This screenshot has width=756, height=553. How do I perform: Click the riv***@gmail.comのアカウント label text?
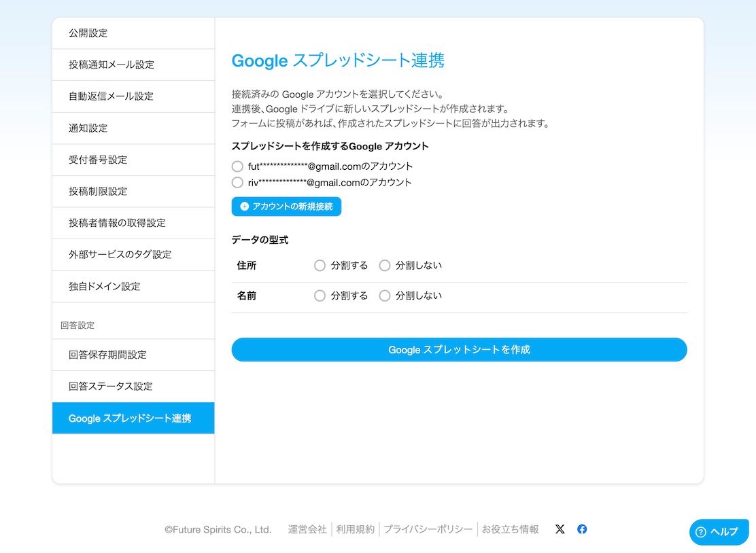330,183
